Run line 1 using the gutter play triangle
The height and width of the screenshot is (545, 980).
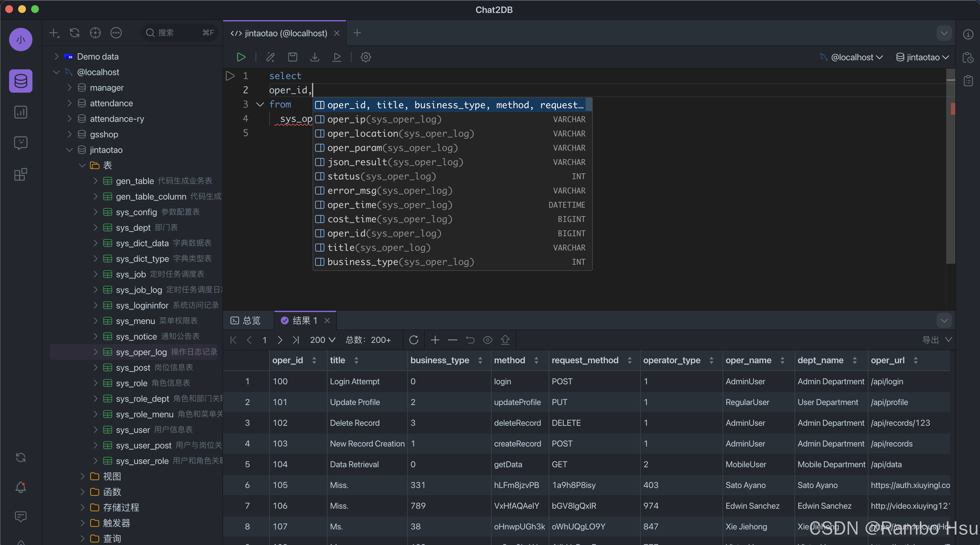230,75
